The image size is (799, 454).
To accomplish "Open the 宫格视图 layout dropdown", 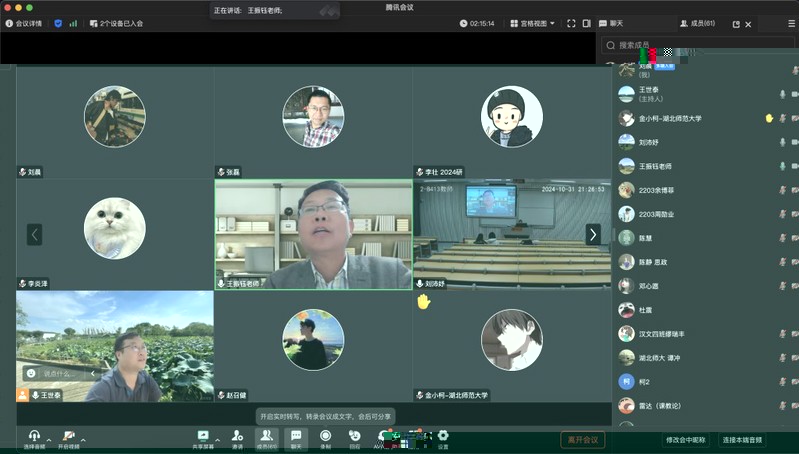I will 532,23.
